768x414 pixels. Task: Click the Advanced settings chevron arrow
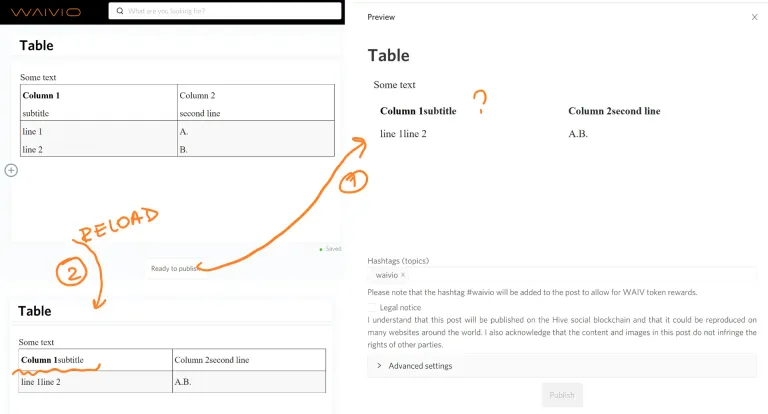(x=379, y=365)
